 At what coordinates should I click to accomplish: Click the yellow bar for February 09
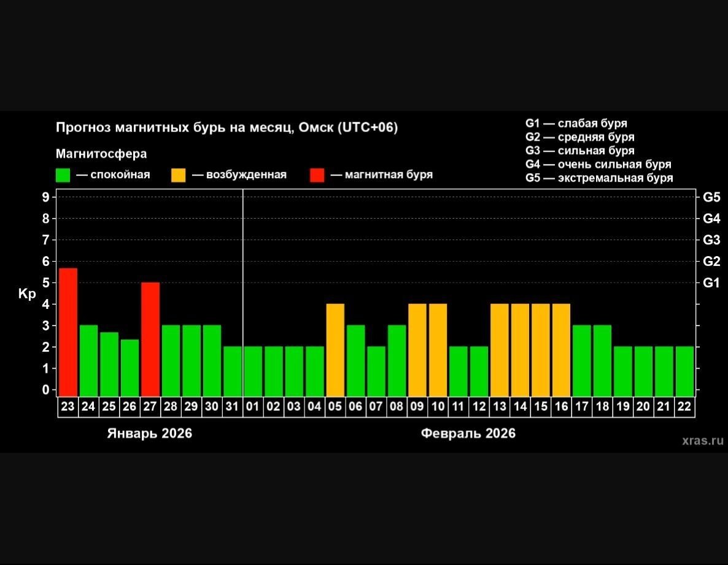pyautogui.click(x=417, y=350)
